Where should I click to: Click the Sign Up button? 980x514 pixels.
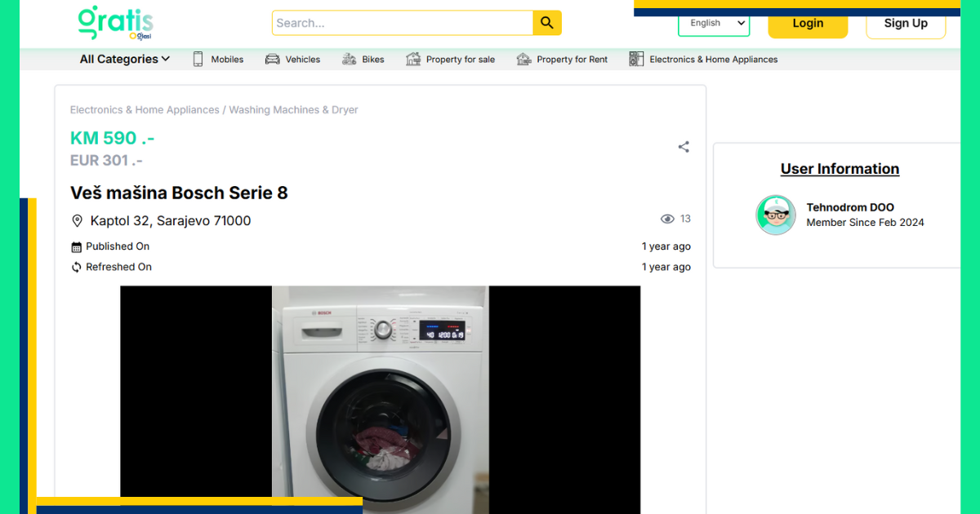tap(906, 23)
